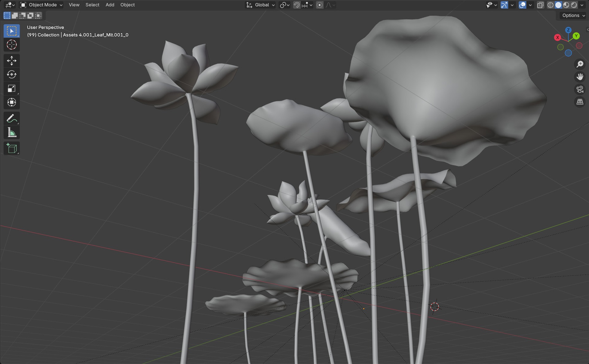Pick the Rotate tool

point(12,74)
